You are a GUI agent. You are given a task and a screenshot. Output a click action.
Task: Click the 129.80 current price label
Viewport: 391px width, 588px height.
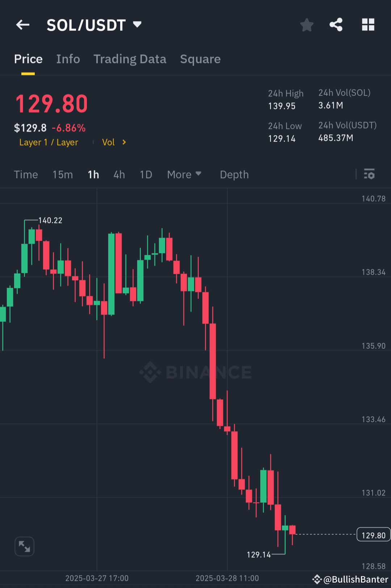point(373,535)
